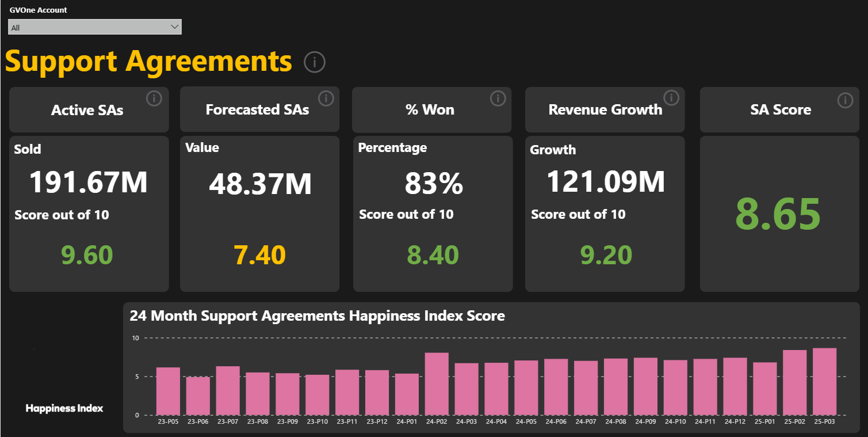Viewport: 868px width, 437px height.
Task: Select the 24-P07 bar in chart
Action: (586, 388)
